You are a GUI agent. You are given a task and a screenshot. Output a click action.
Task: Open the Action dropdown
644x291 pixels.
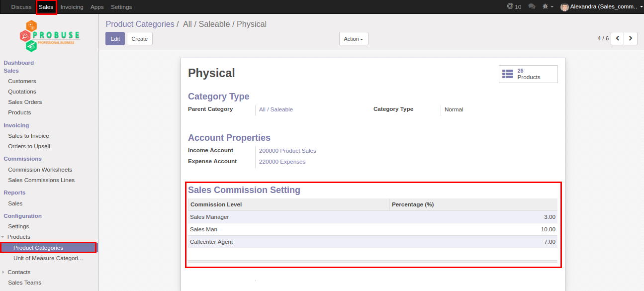(353, 39)
